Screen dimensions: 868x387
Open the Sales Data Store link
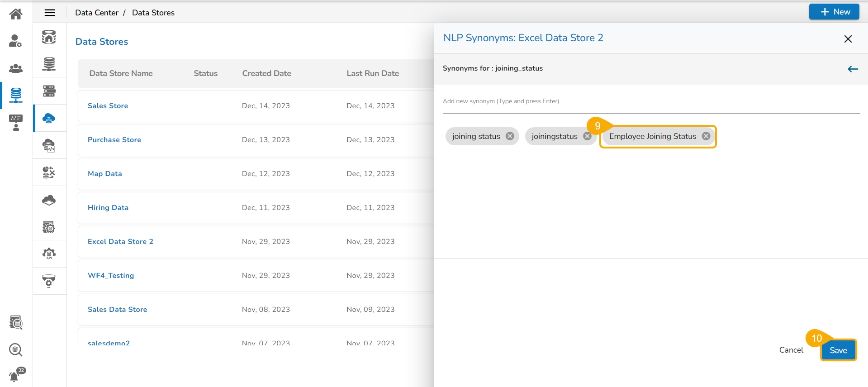click(118, 310)
